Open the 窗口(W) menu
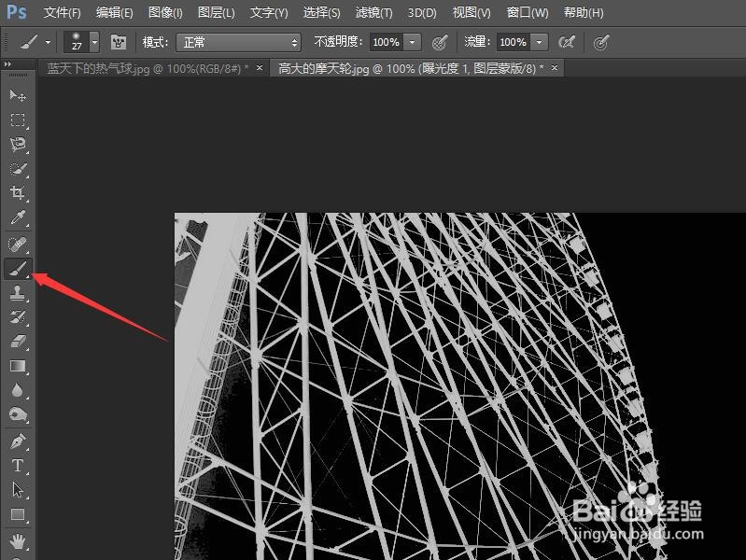This screenshot has height=560, width=746. pos(528,12)
